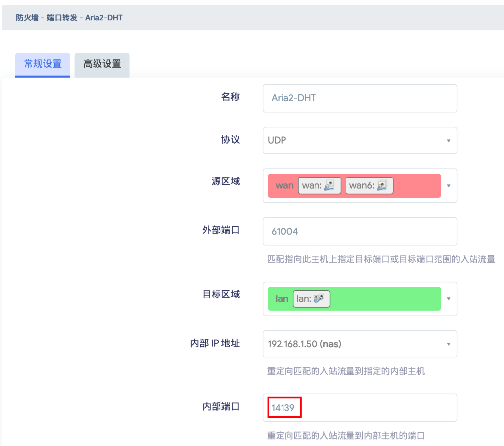Open the 协议 dropdown showing UDP
Image resolution: width=504 pixels, height=446 pixels.
pyautogui.click(x=359, y=140)
